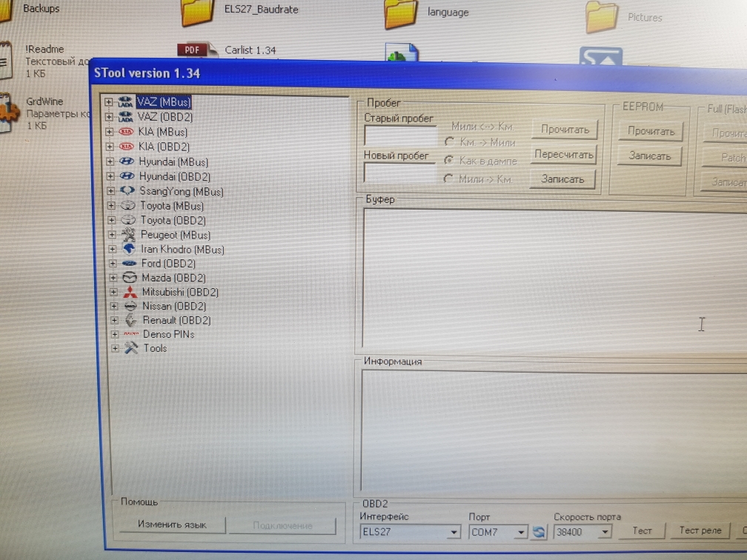
Task: Open the Интерфейс ELS27 dropdown
Action: (x=454, y=532)
